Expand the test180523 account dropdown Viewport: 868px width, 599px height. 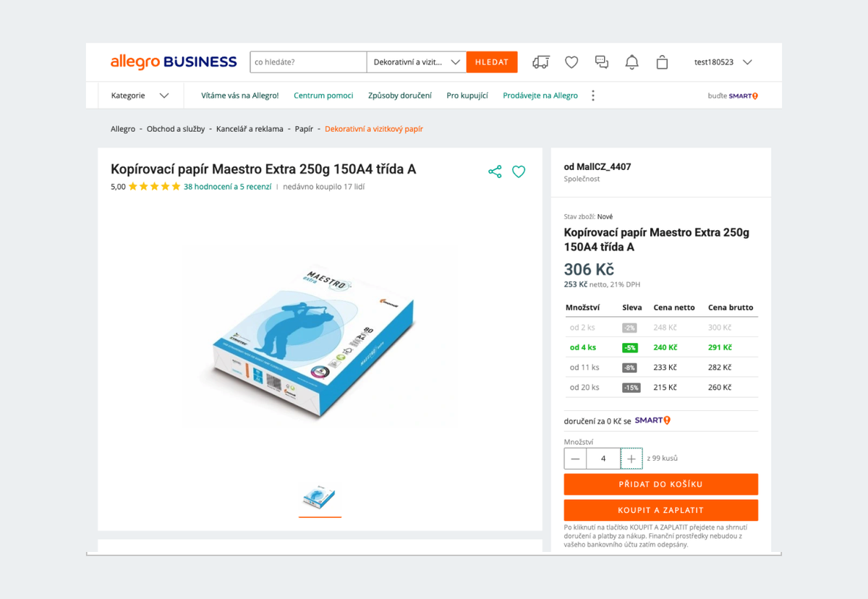(723, 62)
